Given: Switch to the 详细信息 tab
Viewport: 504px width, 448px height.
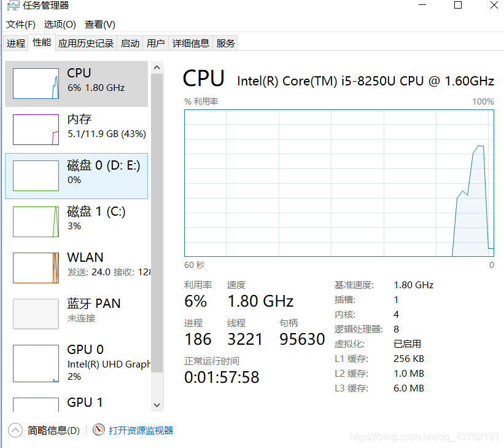Looking at the screenshot, I should pyautogui.click(x=190, y=43).
